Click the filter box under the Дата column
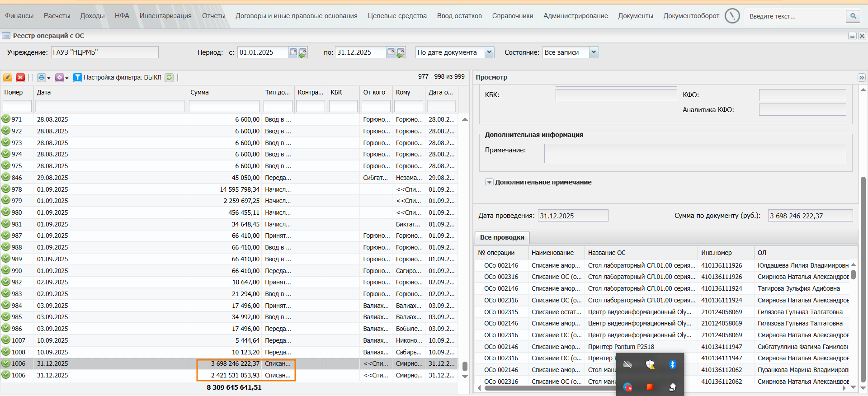The height and width of the screenshot is (396, 868). pyautogui.click(x=110, y=106)
